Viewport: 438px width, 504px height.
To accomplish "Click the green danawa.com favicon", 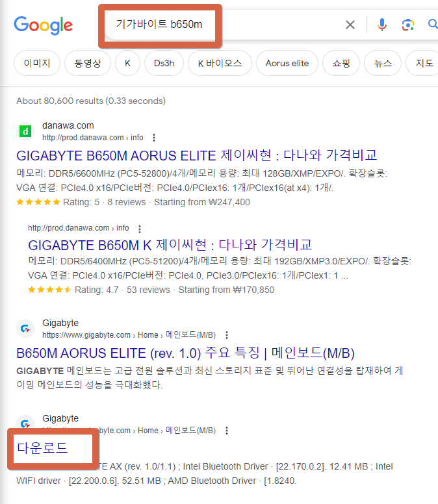I will pyautogui.click(x=25, y=131).
